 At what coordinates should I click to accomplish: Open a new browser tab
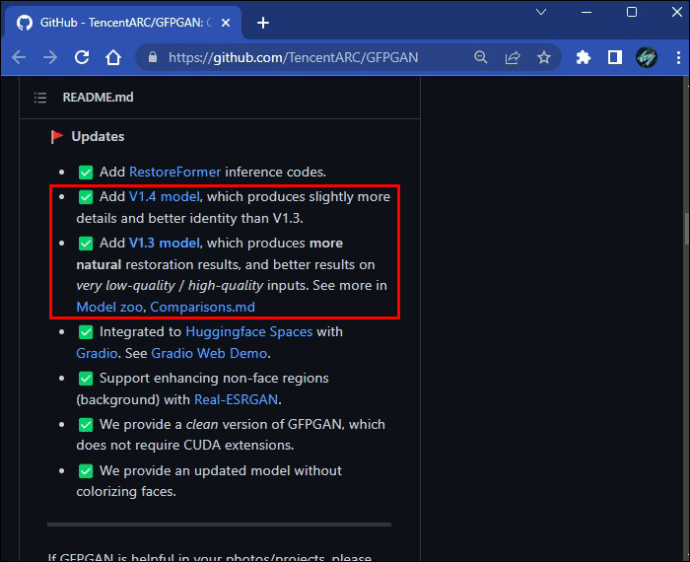click(263, 22)
